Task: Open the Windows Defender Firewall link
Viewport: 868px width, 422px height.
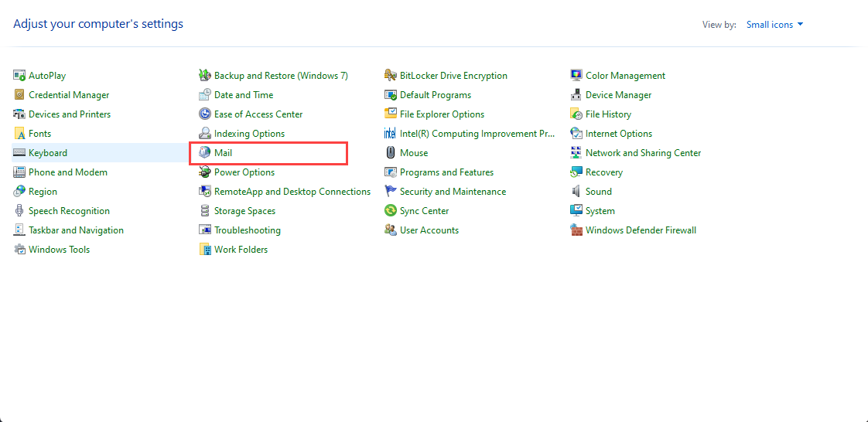Action: tap(641, 230)
